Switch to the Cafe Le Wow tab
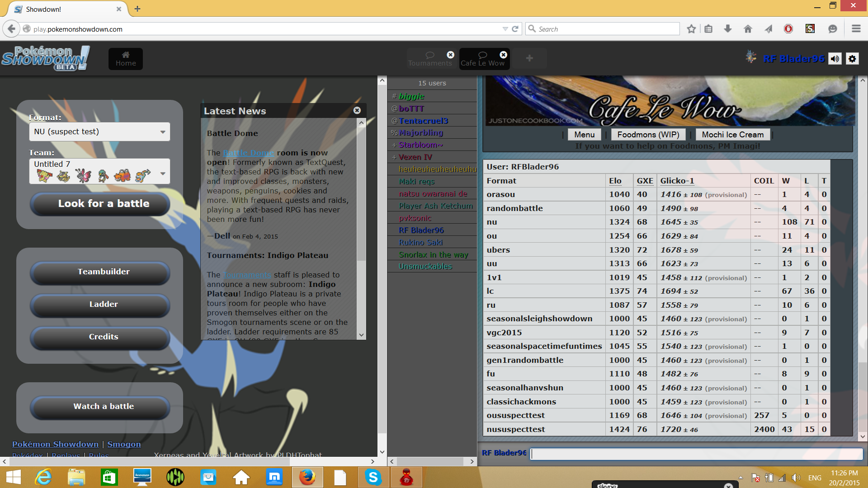 (482, 59)
